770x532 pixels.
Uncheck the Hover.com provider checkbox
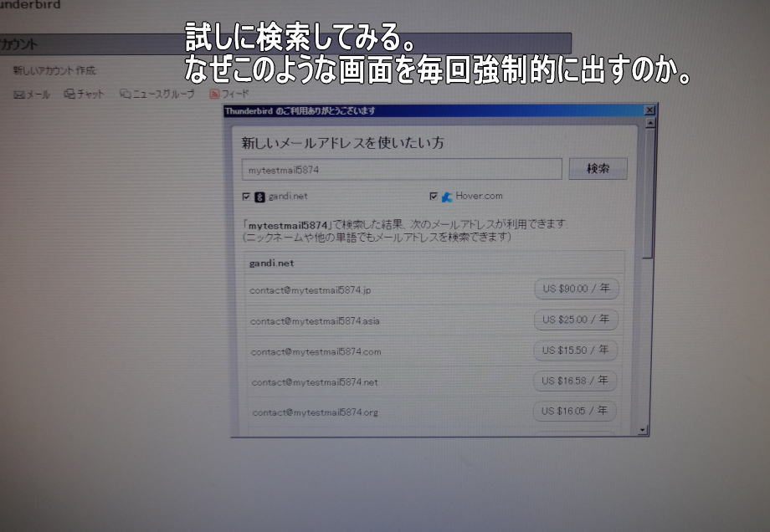[434, 197]
